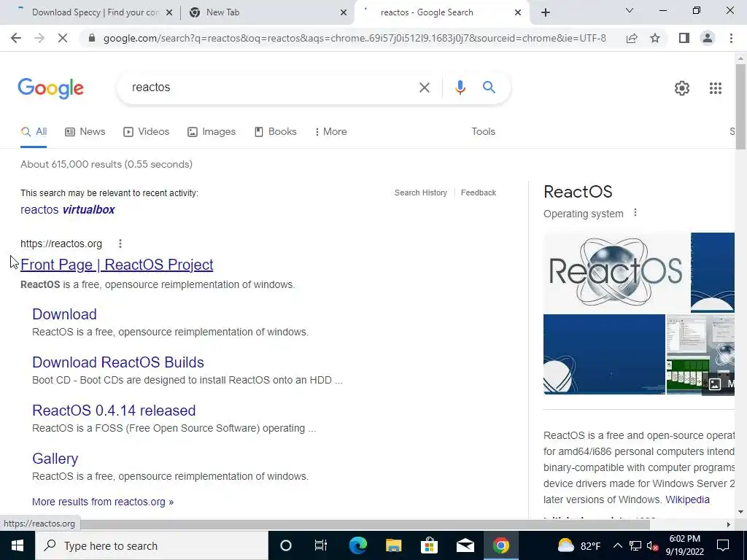Click the address bar URL
Viewport: 747px width, 560px height.
click(355, 38)
